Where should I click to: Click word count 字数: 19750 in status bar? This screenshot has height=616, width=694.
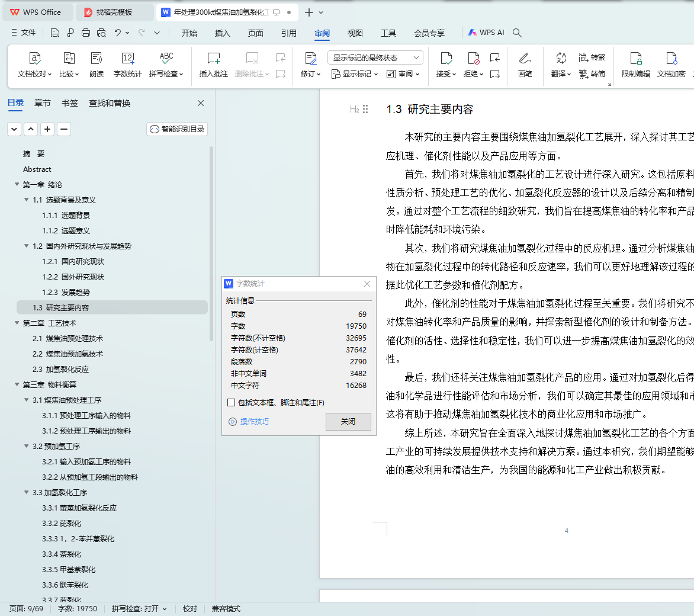(x=78, y=609)
